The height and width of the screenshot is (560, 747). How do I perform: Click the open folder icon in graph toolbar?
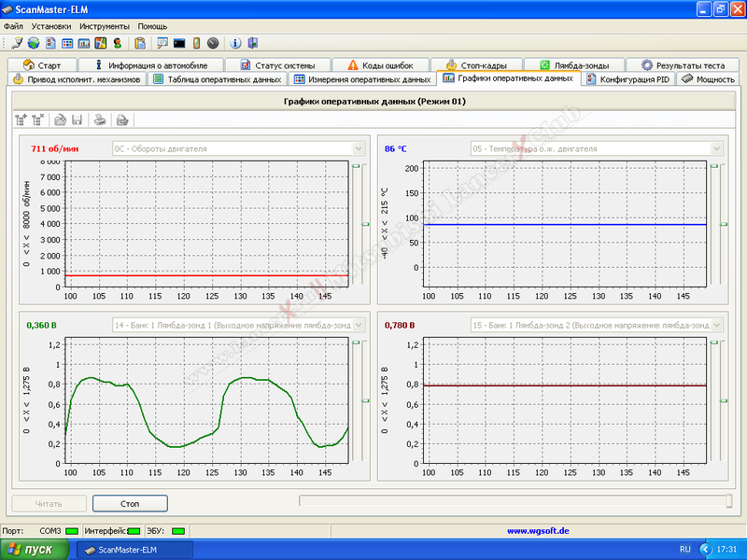pyautogui.click(x=60, y=119)
